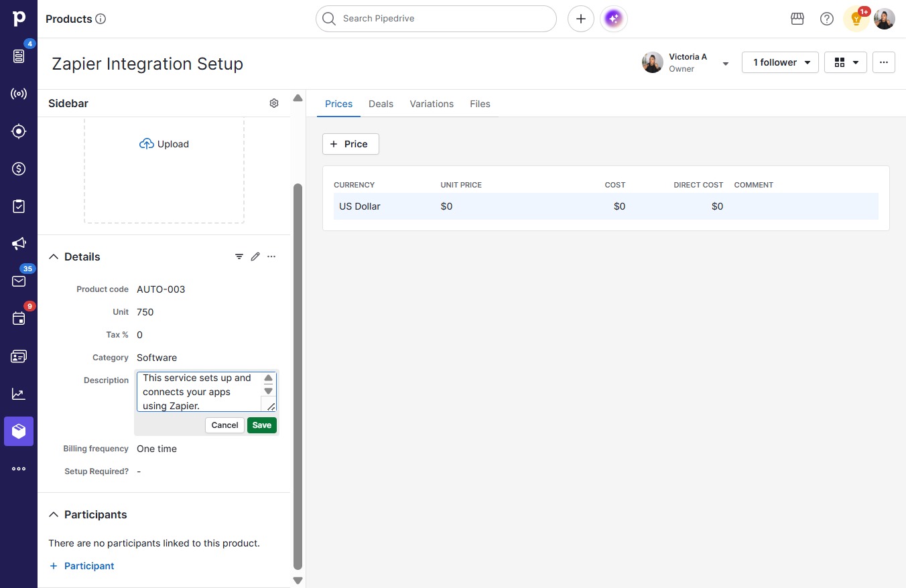Collapse the Details section
This screenshot has width=906, height=588.
(x=54, y=256)
